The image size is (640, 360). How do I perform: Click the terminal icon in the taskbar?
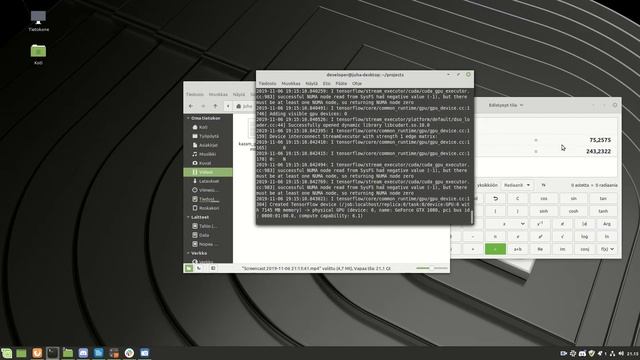[52, 353]
